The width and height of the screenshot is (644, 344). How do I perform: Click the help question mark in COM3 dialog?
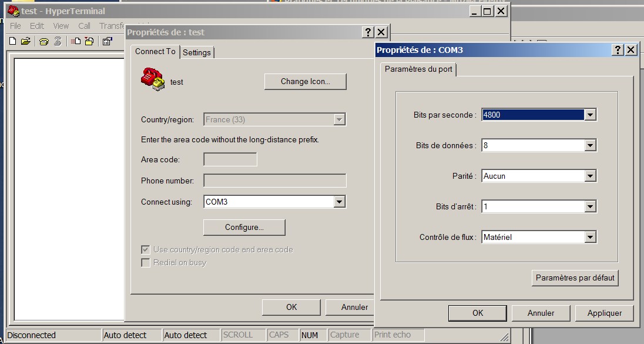point(618,50)
